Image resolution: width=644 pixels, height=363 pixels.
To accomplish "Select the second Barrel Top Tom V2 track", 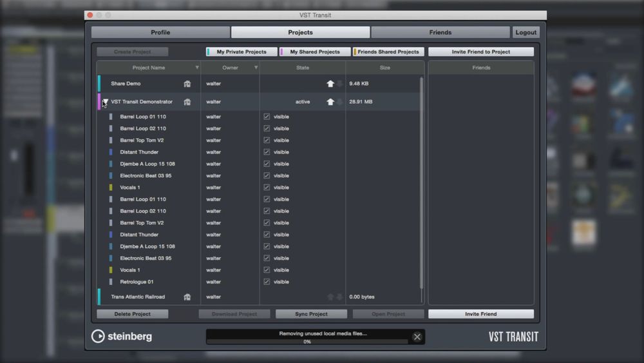I will [x=142, y=222].
